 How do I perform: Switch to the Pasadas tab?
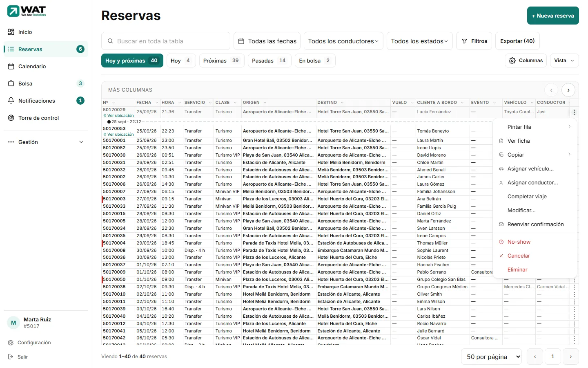click(x=269, y=61)
